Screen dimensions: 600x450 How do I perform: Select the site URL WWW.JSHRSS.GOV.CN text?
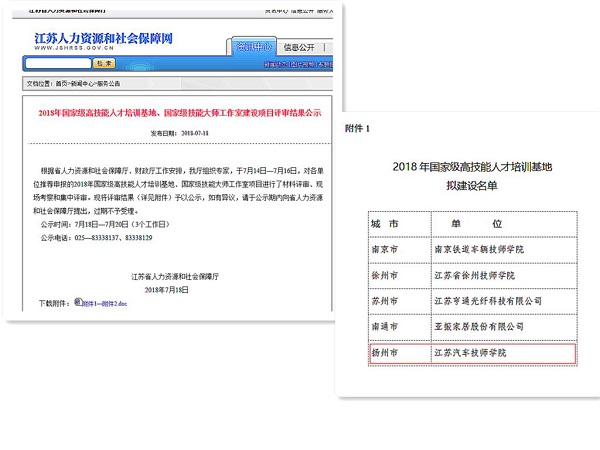[74, 48]
